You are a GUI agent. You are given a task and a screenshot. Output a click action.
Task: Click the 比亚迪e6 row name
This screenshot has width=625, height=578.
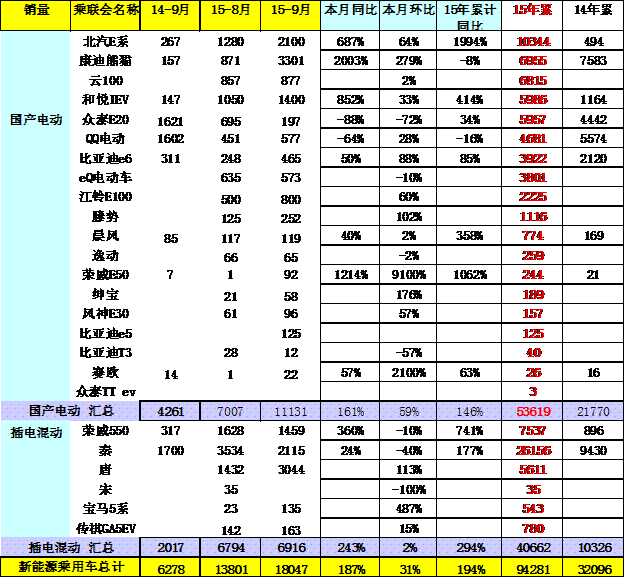(x=105, y=158)
